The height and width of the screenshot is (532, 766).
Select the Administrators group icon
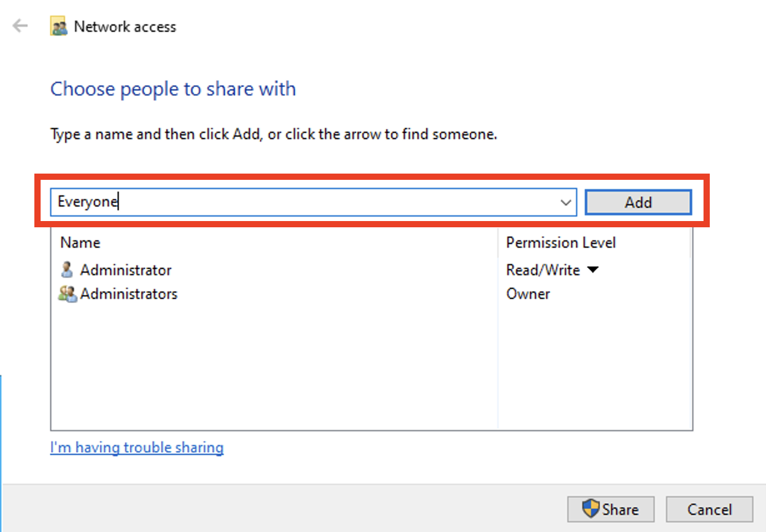(67, 293)
